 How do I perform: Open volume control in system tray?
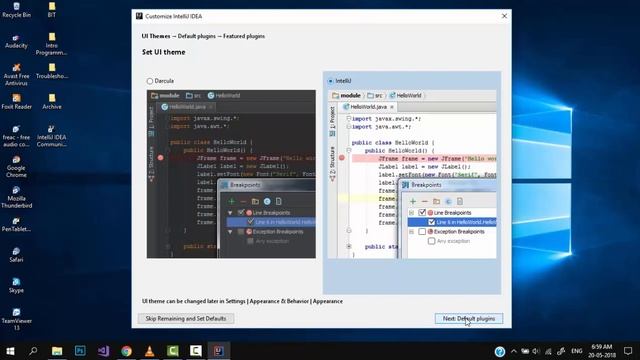536,351
